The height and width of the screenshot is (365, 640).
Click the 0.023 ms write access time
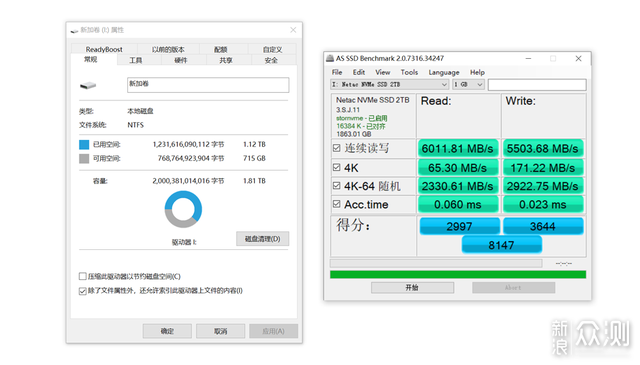click(542, 205)
